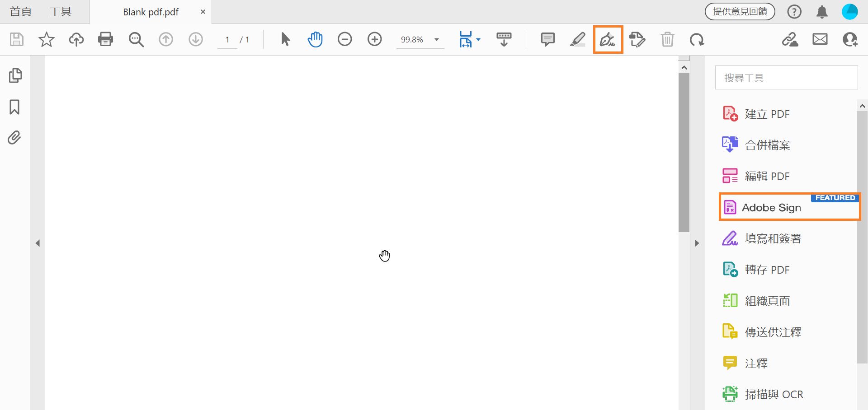Upload the file to the cloud

tap(76, 40)
